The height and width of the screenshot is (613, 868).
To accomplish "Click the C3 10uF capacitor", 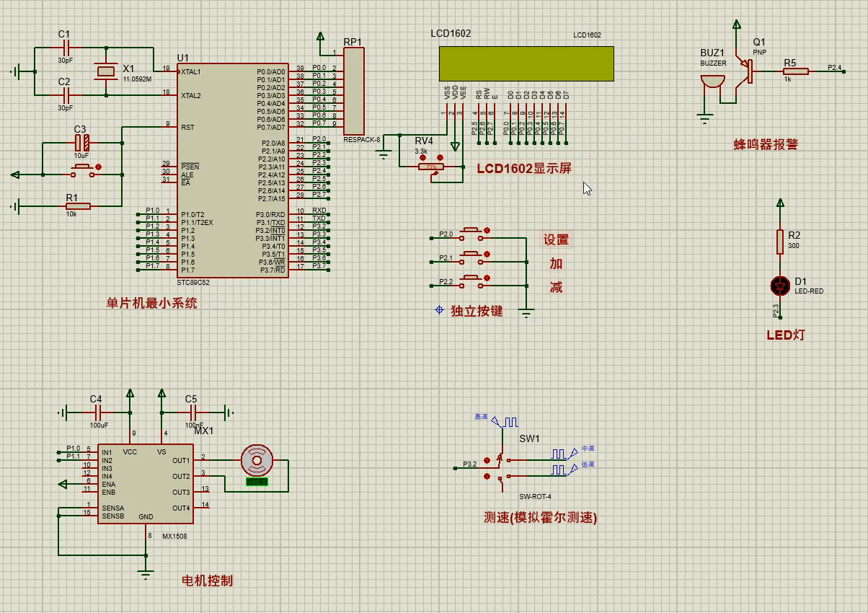I will tap(82, 143).
